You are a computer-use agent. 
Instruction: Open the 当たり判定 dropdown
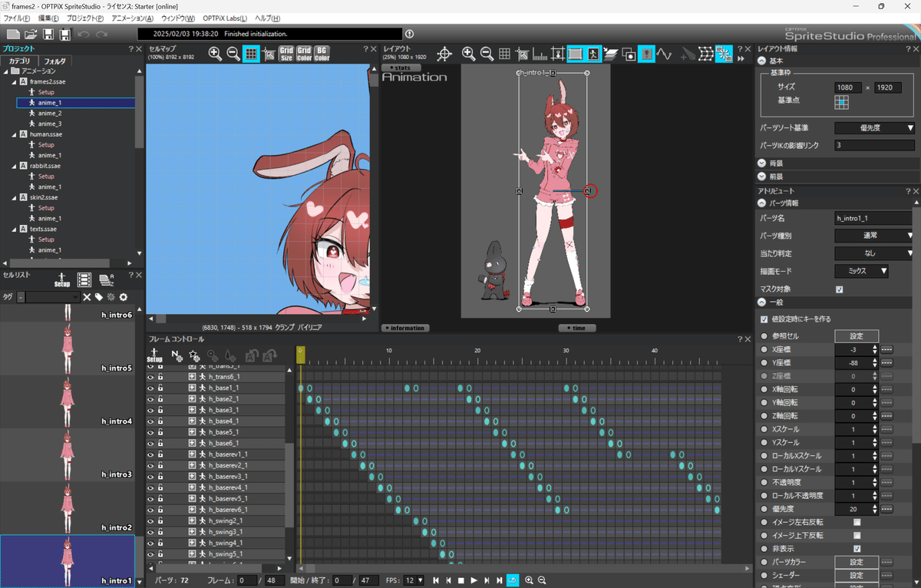[x=874, y=253]
